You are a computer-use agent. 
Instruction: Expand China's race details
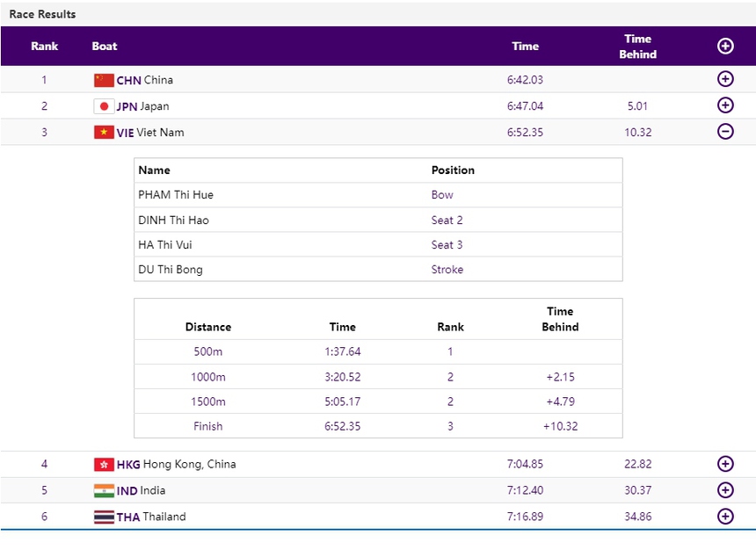click(x=725, y=78)
